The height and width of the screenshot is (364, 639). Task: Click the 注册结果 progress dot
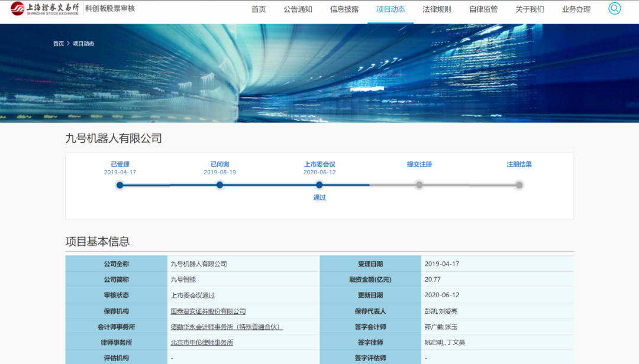click(x=519, y=185)
